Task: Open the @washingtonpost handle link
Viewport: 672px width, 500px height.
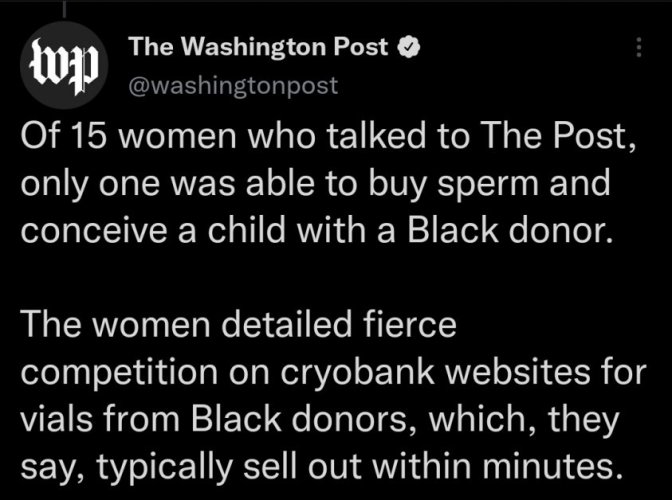Action: tap(233, 86)
